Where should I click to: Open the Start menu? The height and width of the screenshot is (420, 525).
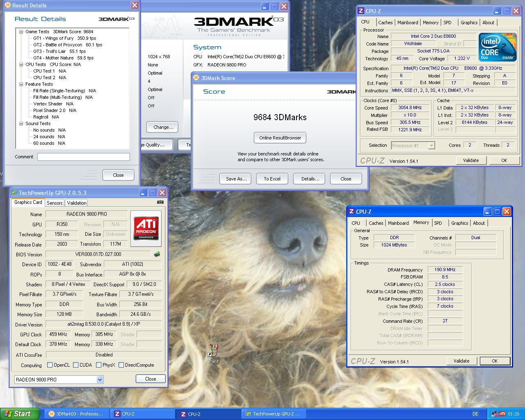click(20, 414)
